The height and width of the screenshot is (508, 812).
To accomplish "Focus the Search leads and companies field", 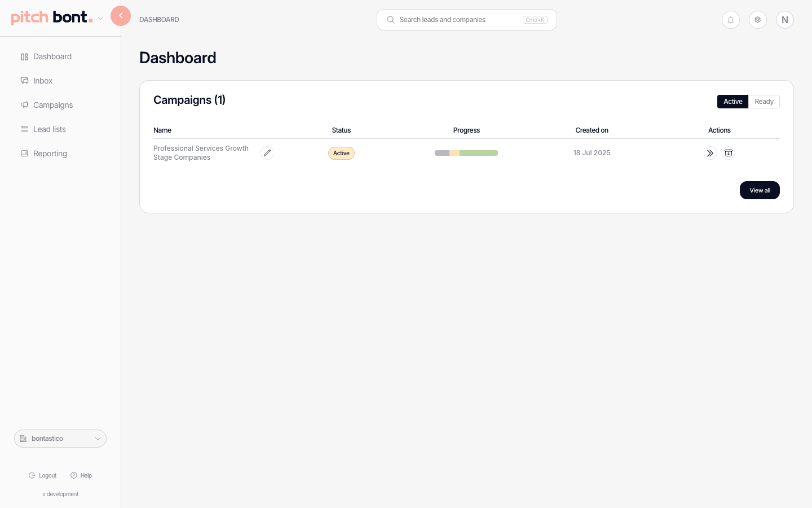I will (x=467, y=20).
